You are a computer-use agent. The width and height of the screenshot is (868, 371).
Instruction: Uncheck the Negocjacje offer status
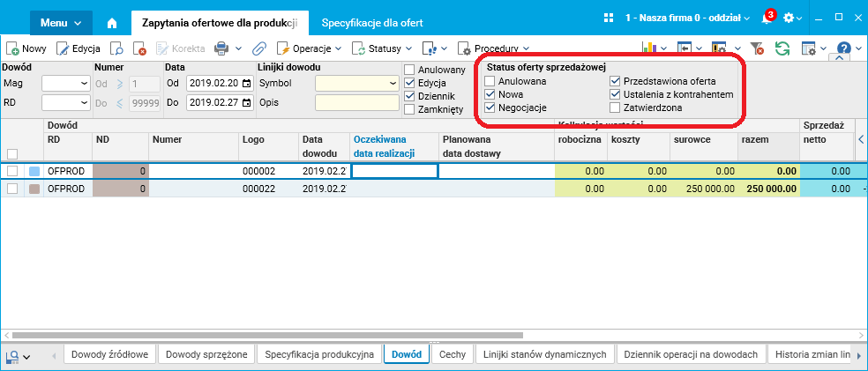pyautogui.click(x=490, y=108)
